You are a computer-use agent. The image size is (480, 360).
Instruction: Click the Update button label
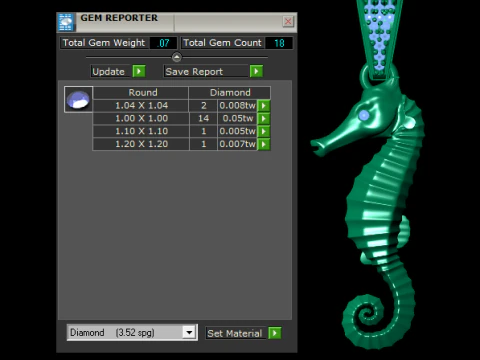109,71
